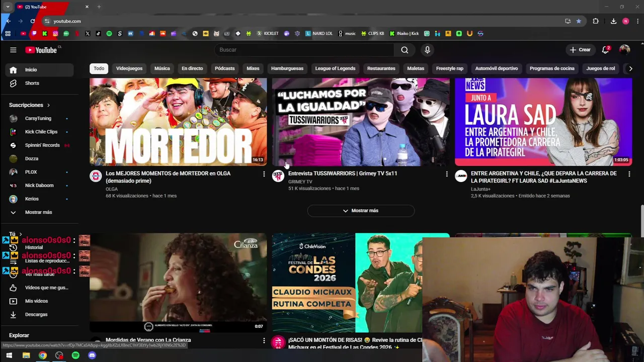The height and width of the screenshot is (362, 644).
Task: Open options for Mordidas de Verano video
Action: point(264,340)
